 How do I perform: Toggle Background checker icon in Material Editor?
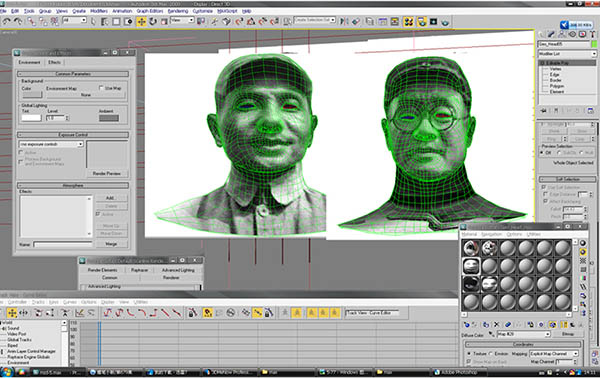(582, 261)
